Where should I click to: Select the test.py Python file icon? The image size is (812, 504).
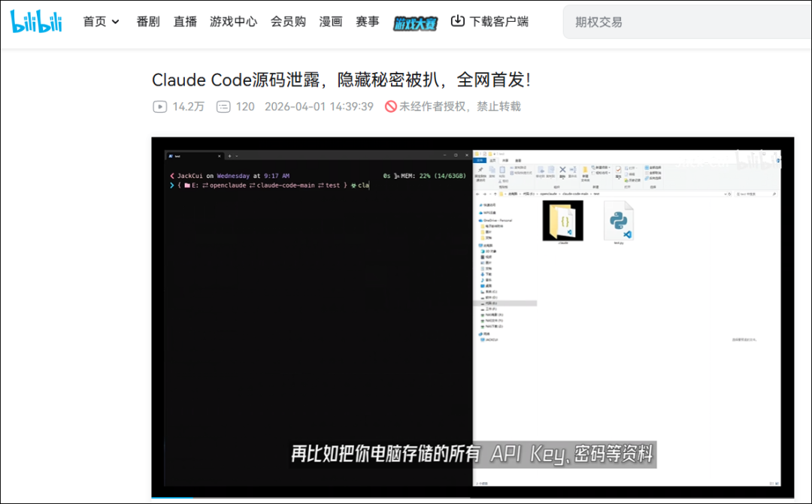pos(620,221)
